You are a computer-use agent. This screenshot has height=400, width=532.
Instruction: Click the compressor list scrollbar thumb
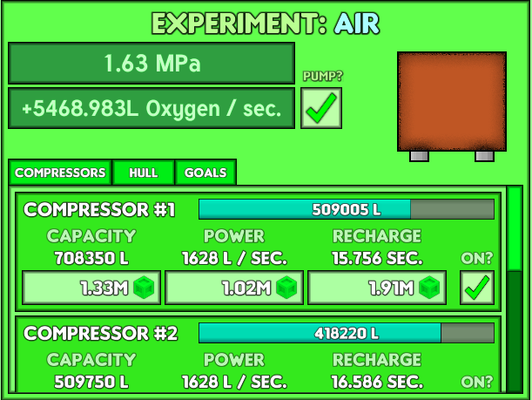[x=515, y=229]
